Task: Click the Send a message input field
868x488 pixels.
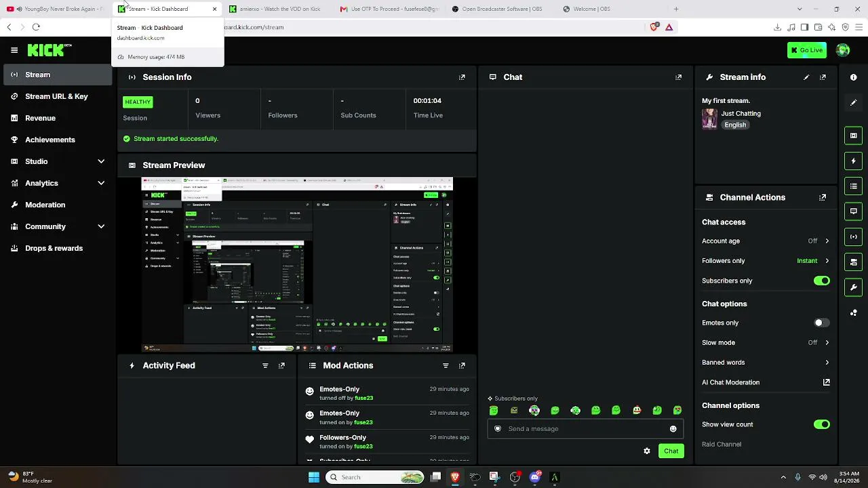Action: [585, 428]
